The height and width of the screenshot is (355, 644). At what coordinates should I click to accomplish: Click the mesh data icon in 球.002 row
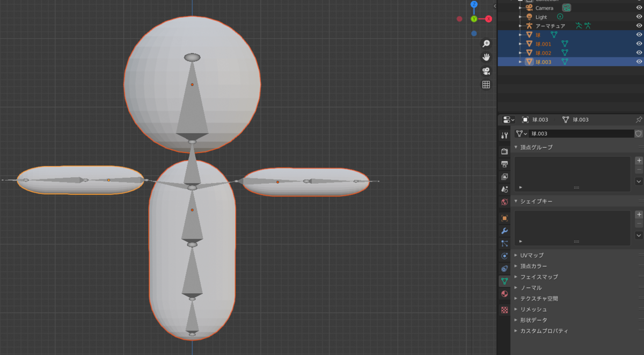pos(565,53)
